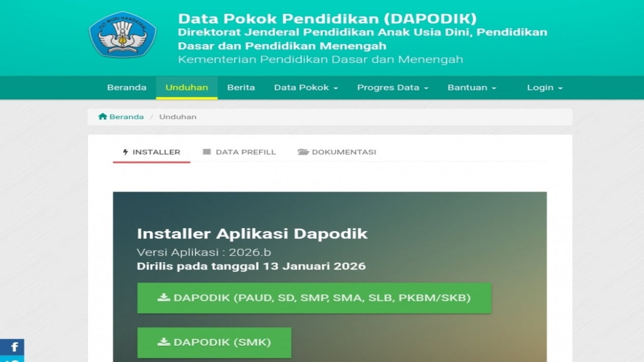Click the Tut Wuri Handayani ministry logo
Viewport: 644px width, 362px height.
point(123,35)
